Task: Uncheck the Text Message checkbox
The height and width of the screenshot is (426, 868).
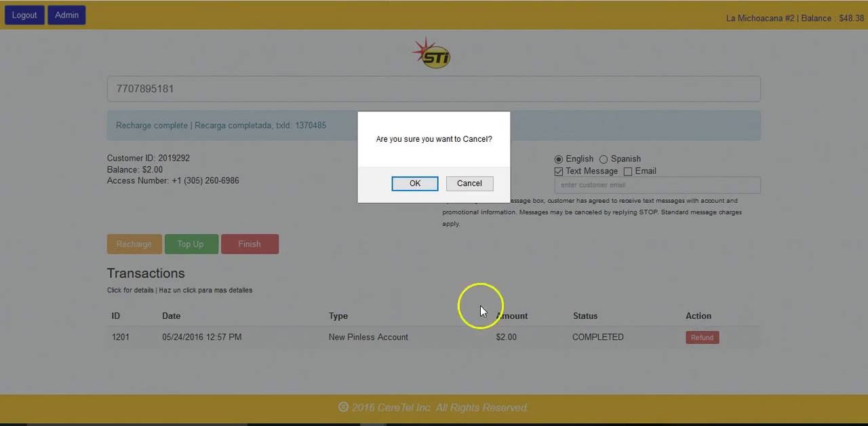Action: (x=559, y=172)
